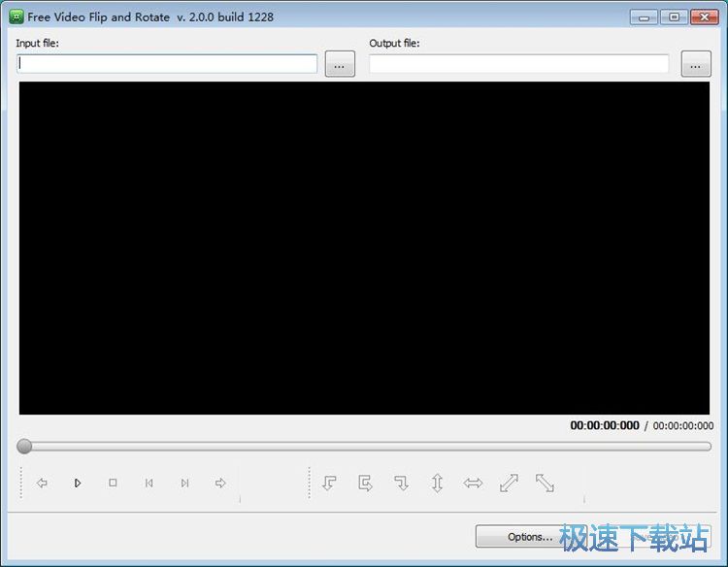728x567 pixels.
Task: Close the Free Video Flip and Rotate window
Action: [x=705, y=17]
